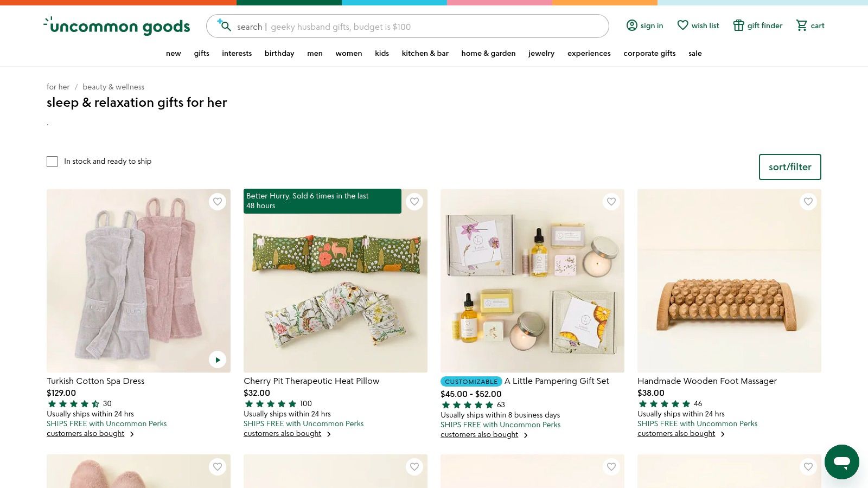Image resolution: width=868 pixels, height=488 pixels.
Task: Click the Uncommon Goods logo
Action: pyautogui.click(x=117, y=25)
